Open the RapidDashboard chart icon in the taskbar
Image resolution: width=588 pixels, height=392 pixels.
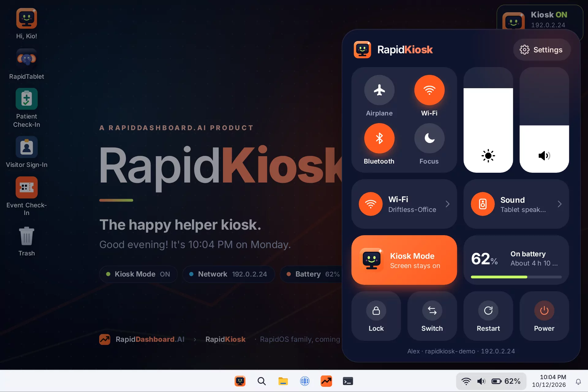[x=326, y=381]
